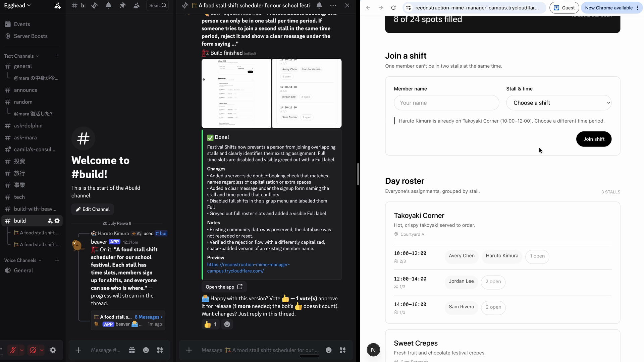Open the trycloudflare preview link

(248, 267)
